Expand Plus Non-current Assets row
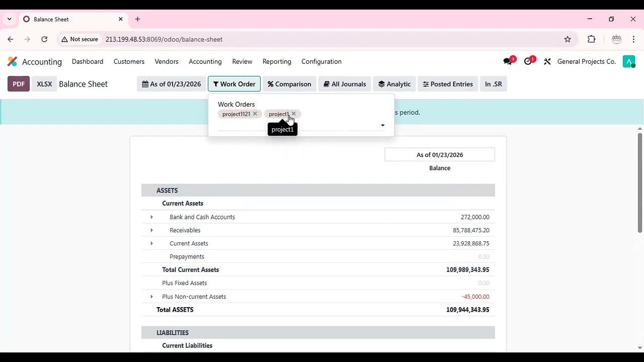 (x=151, y=297)
